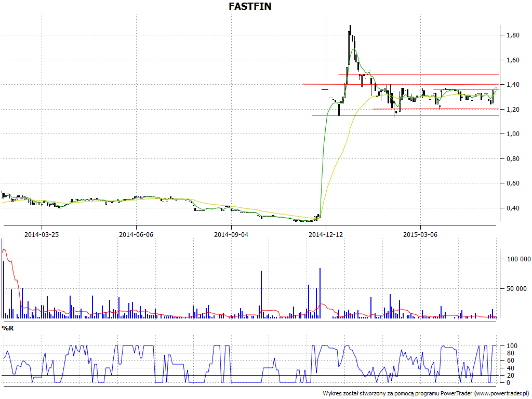532x399 pixels.
Task: Click the 0,80 price axis value
Action: (x=513, y=159)
